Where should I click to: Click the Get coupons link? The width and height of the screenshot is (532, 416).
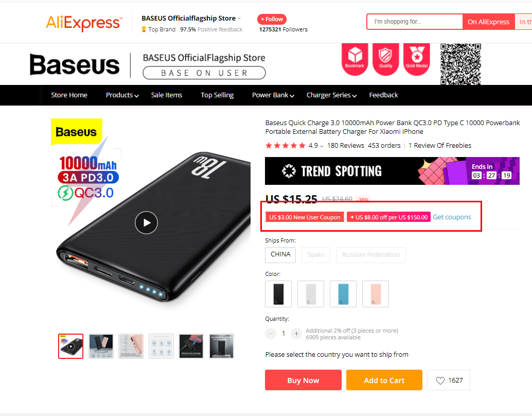[x=452, y=217]
